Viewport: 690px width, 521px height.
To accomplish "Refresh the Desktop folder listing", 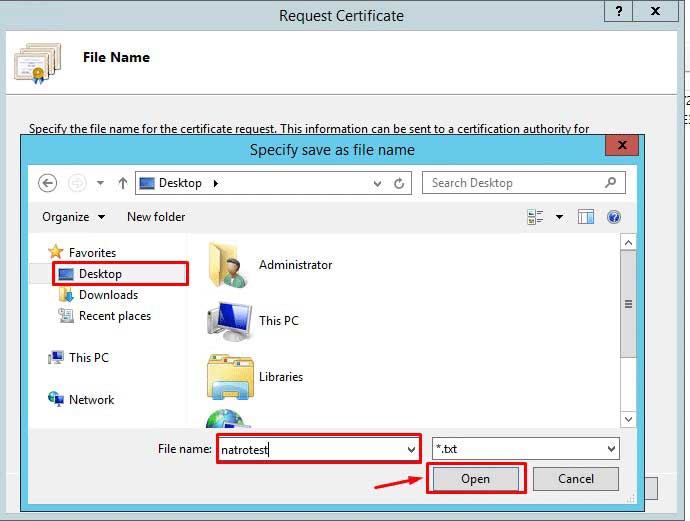I will point(399,183).
